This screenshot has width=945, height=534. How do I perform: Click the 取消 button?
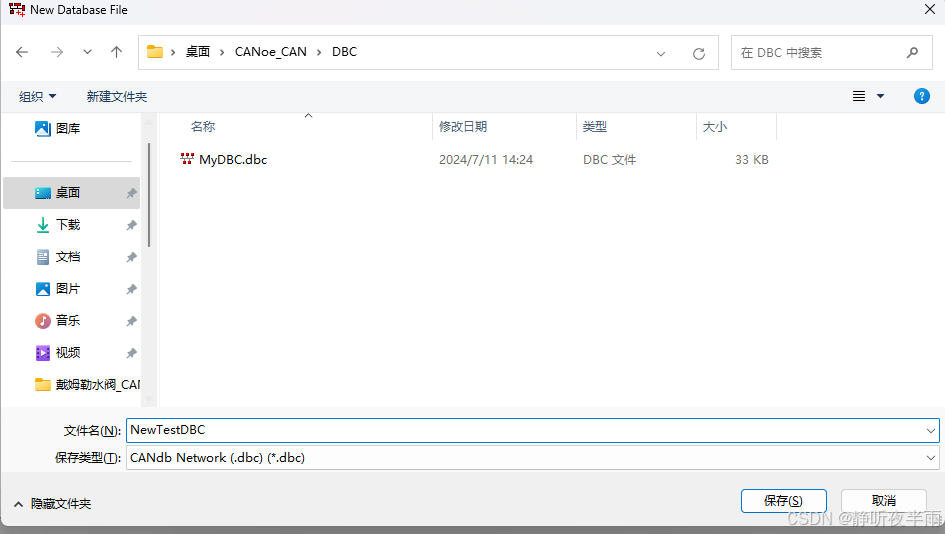(884, 501)
